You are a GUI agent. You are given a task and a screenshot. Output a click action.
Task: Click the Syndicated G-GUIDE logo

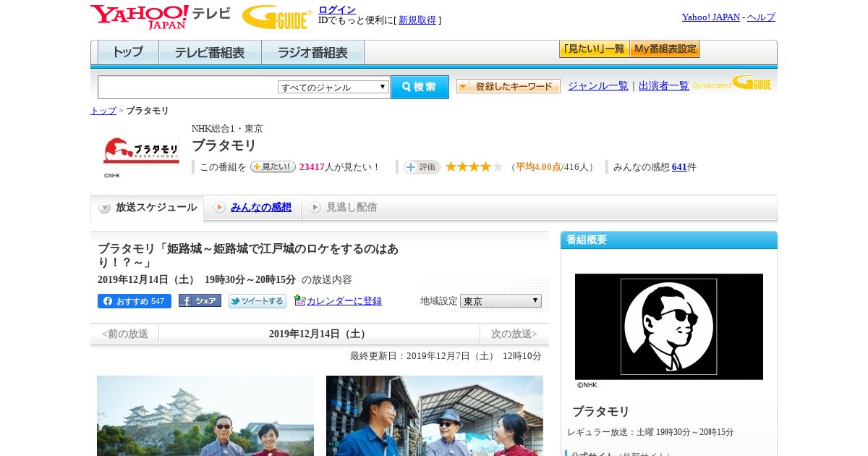click(x=732, y=83)
